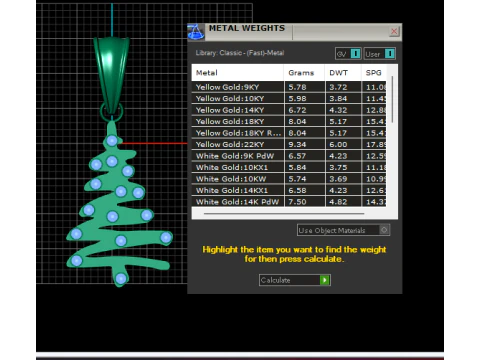Viewport: 480px width, 360px height.
Task: Click the 9.34 grams value
Action: pyautogui.click(x=297, y=145)
